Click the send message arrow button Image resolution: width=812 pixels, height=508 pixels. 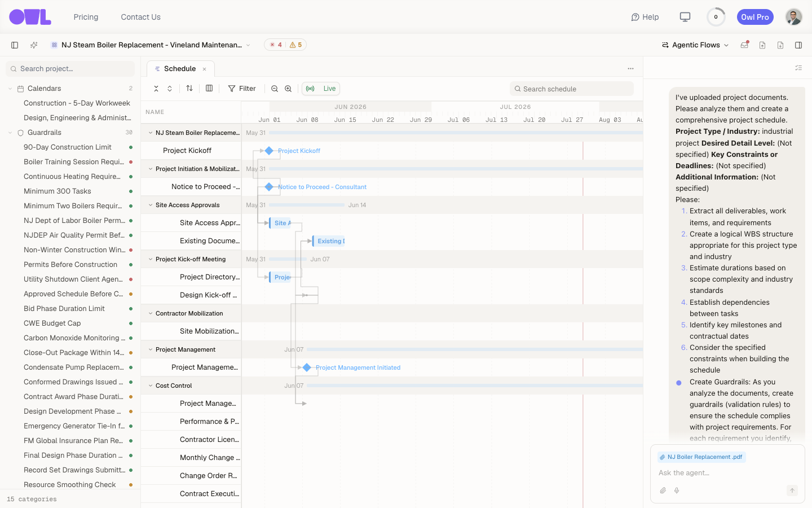[792, 491]
